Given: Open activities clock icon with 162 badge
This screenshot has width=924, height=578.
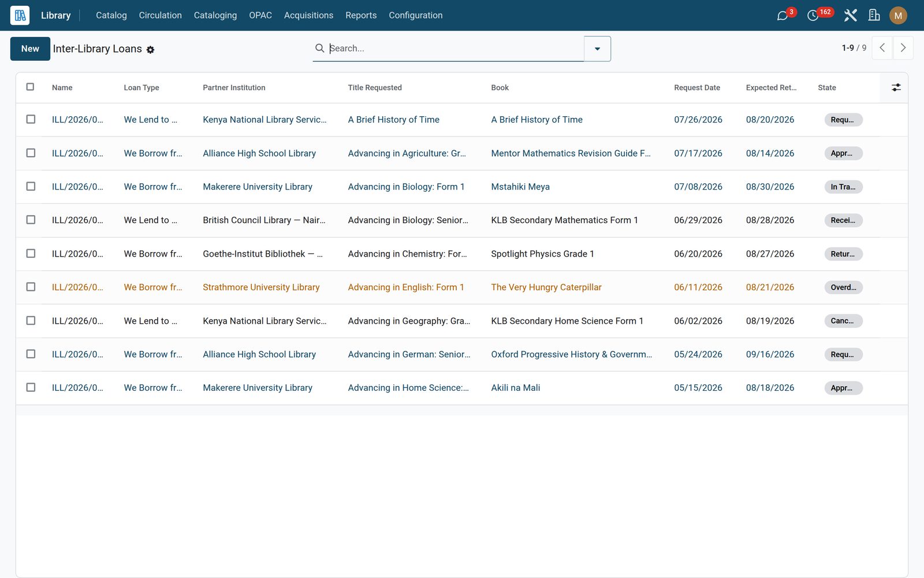Looking at the screenshot, I should (x=813, y=16).
